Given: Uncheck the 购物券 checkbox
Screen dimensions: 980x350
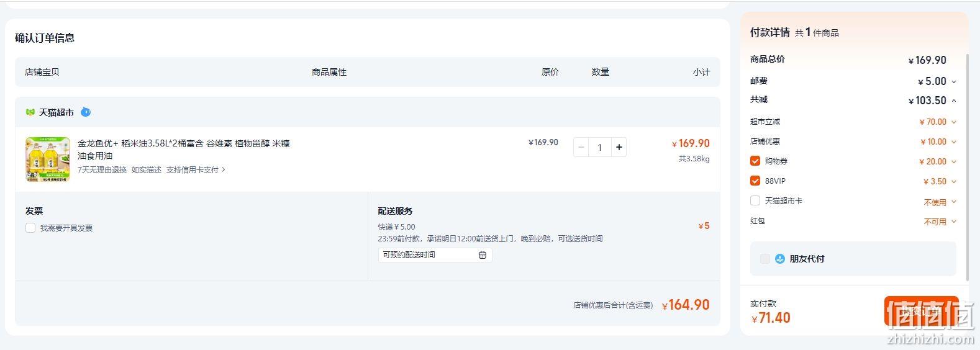Looking at the screenshot, I should click(x=755, y=161).
